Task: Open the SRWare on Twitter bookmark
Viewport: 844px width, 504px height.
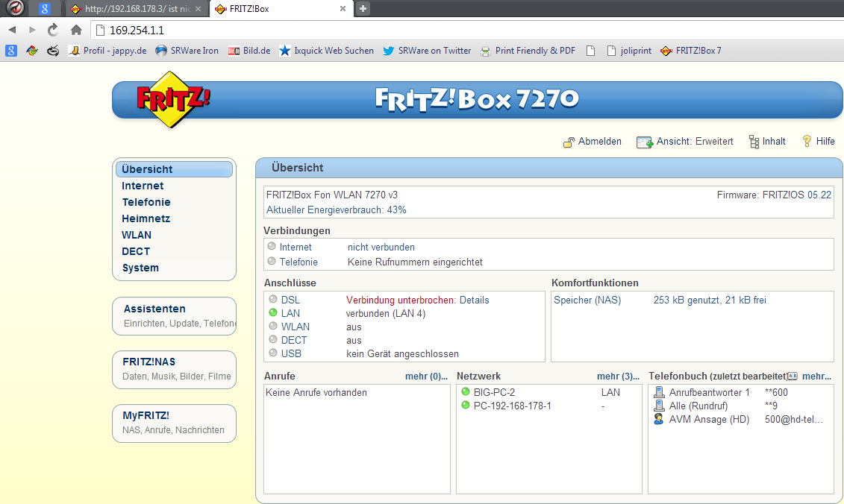Action: [427, 51]
